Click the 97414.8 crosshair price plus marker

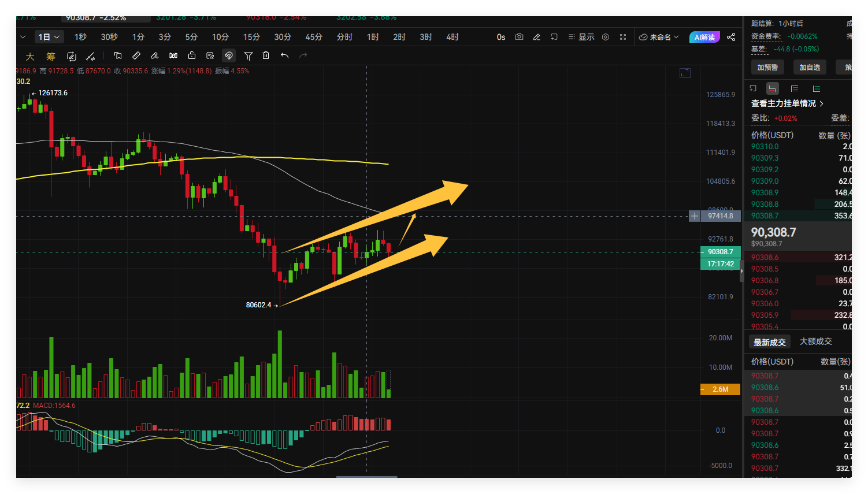tap(694, 216)
